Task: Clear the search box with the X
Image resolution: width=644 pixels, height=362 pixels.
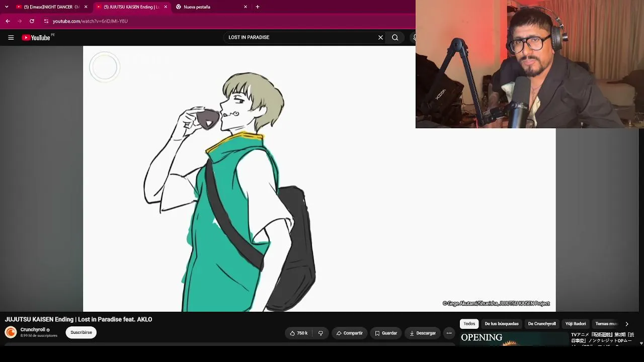Action: (380, 37)
